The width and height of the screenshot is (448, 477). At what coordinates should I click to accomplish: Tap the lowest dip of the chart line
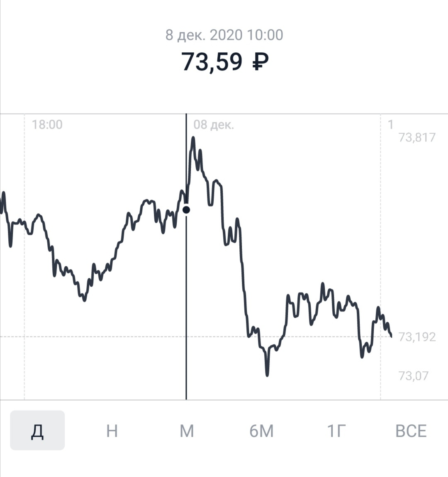click(267, 375)
